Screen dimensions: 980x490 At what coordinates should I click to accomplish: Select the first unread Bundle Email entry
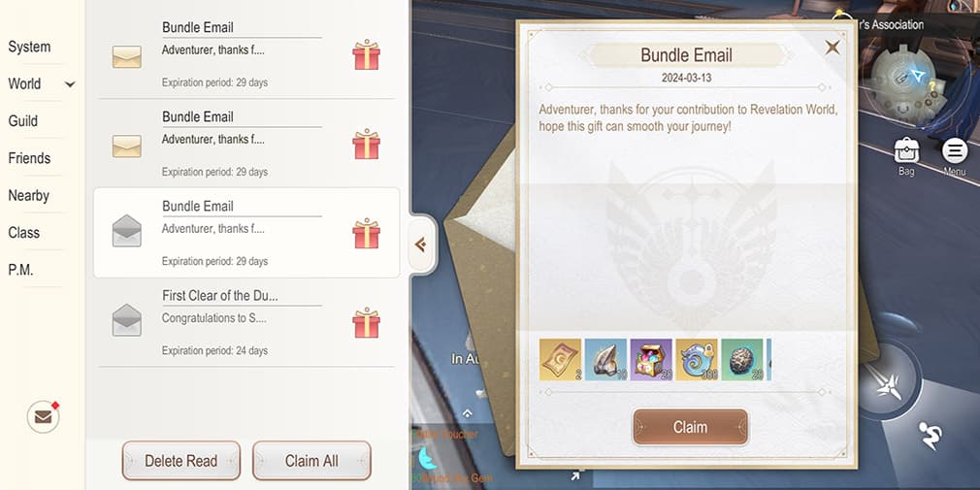click(246, 53)
